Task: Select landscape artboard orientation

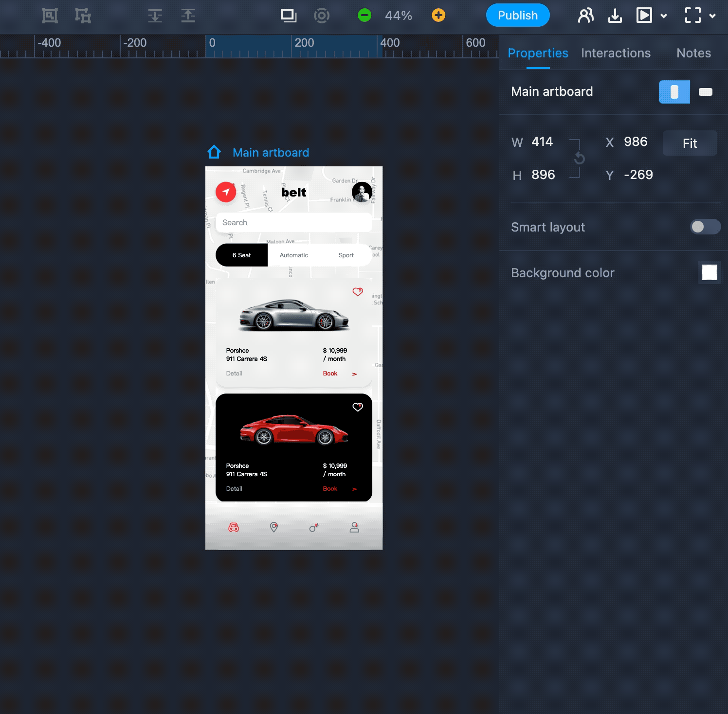Action: click(706, 92)
